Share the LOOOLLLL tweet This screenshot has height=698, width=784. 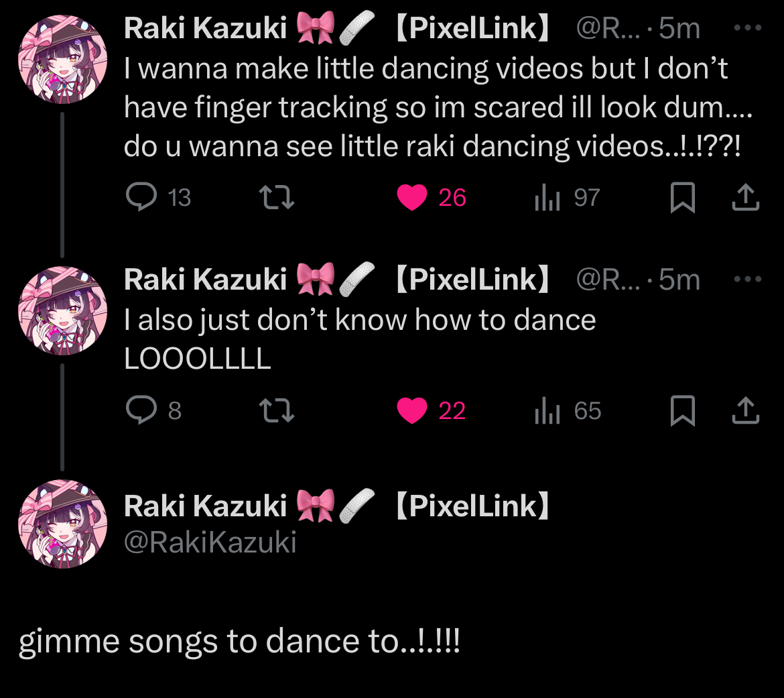[x=745, y=411]
